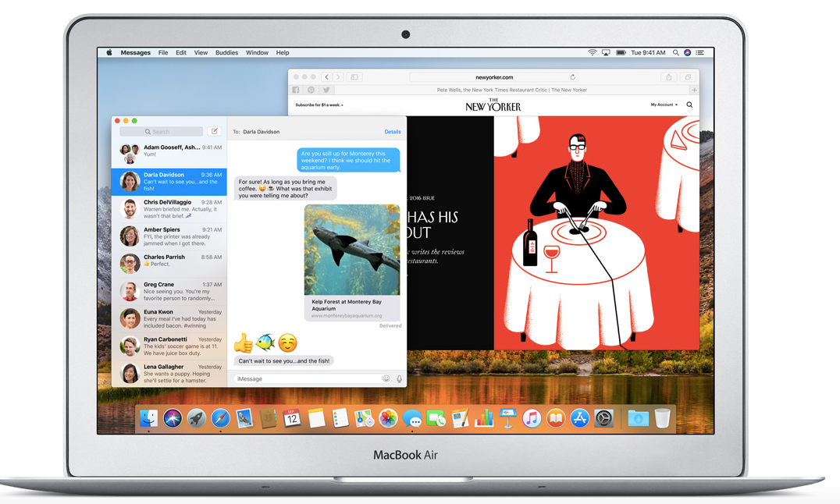Open a new Safari tab with plus

click(694, 90)
